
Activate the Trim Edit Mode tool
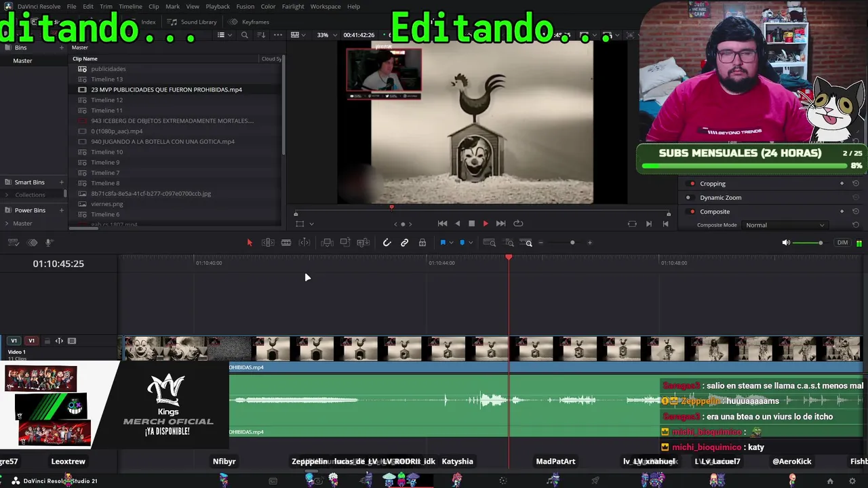(x=268, y=243)
